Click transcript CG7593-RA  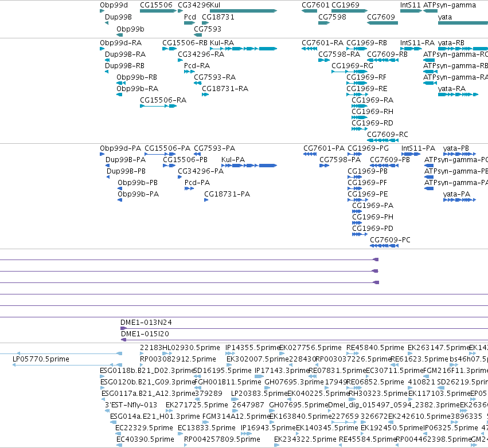click(x=197, y=83)
